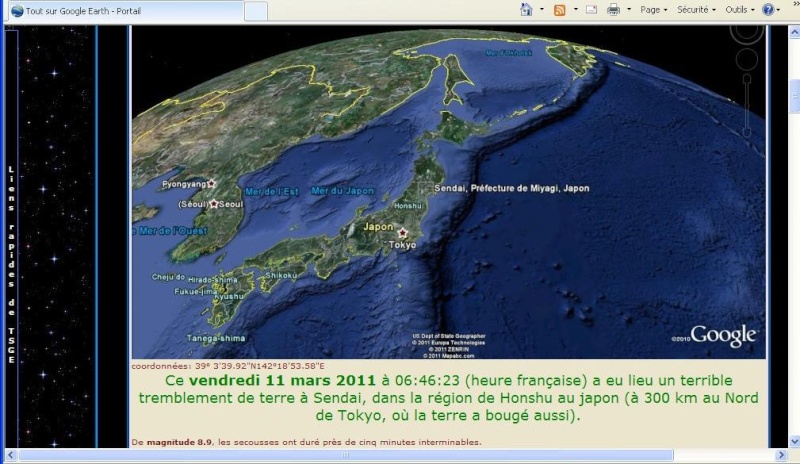Image resolution: width=800 pixels, height=464 pixels.
Task: Click the Read Mail envelope icon
Action: tap(591, 10)
